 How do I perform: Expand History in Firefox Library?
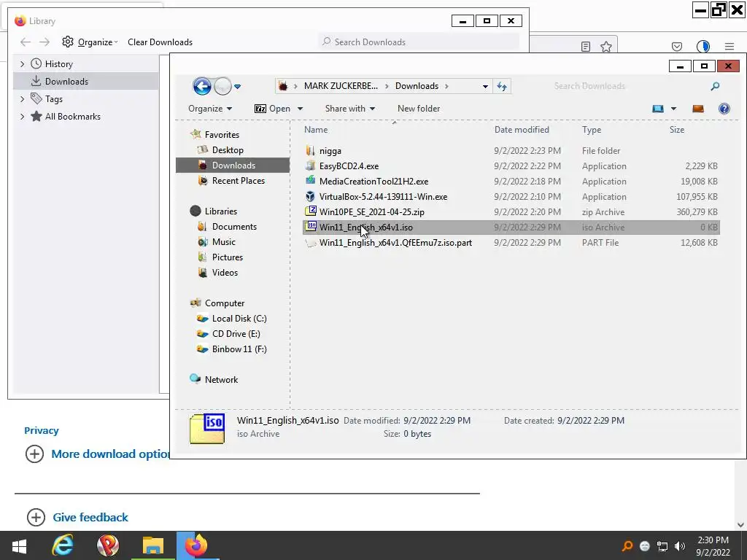click(x=23, y=64)
